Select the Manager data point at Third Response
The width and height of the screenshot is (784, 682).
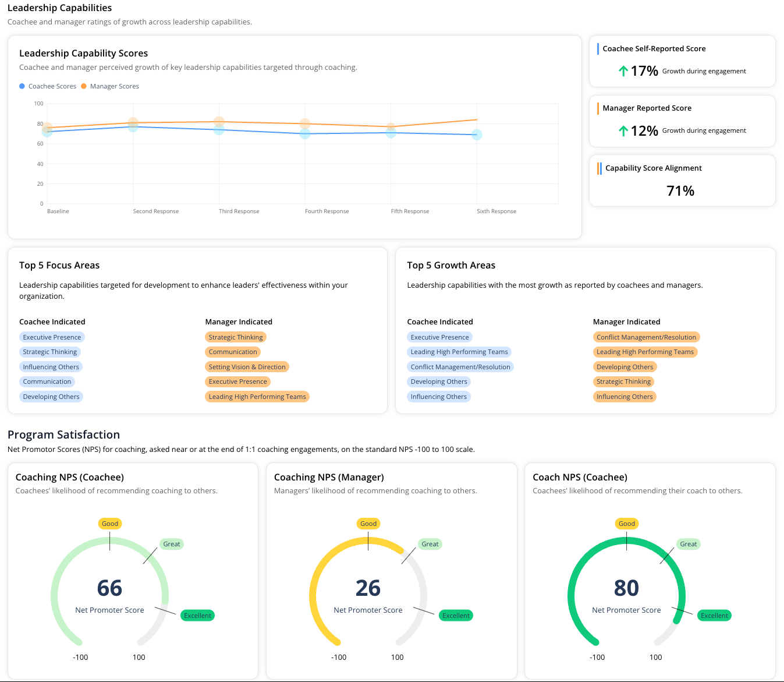[x=219, y=122]
